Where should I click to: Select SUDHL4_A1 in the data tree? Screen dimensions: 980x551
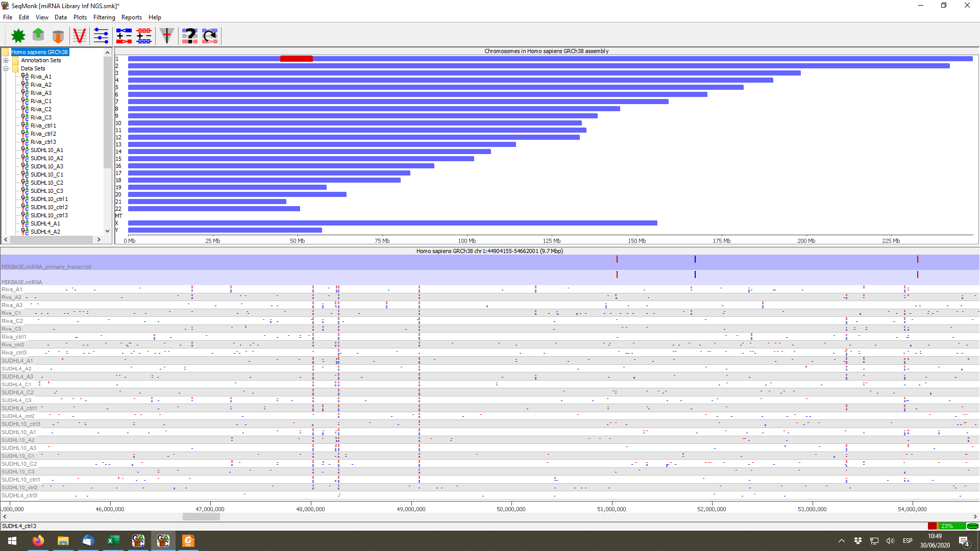click(45, 223)
